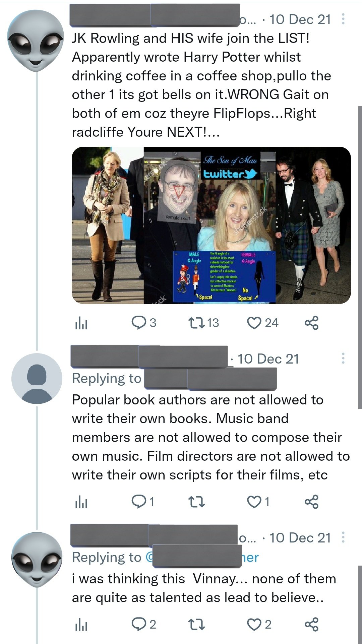362x644 pixels.
Task: Open more options for the first tweet
Action: tap(343, 19)
